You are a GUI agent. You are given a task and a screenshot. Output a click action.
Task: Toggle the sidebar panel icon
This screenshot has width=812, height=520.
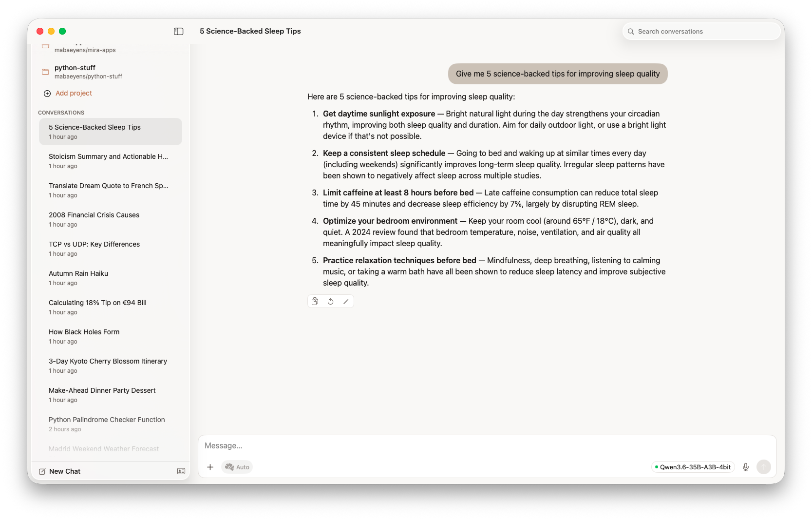[x=178, y=31]
